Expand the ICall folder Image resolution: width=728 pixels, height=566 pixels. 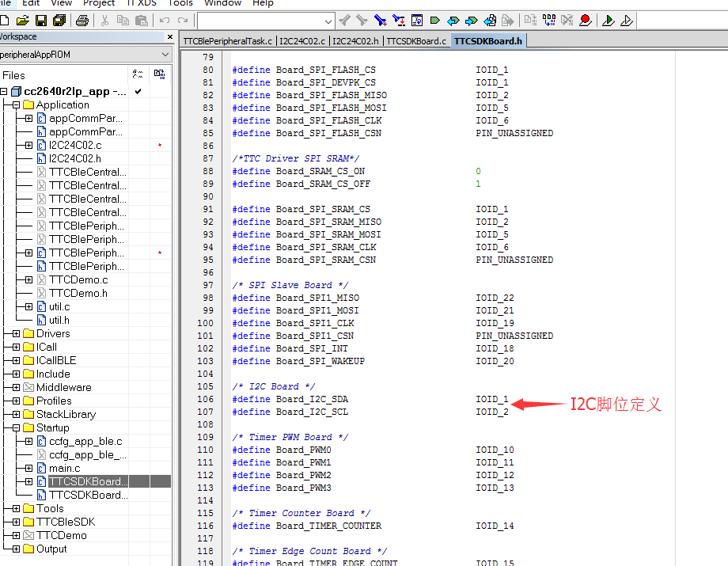click(x=17, y=348)
